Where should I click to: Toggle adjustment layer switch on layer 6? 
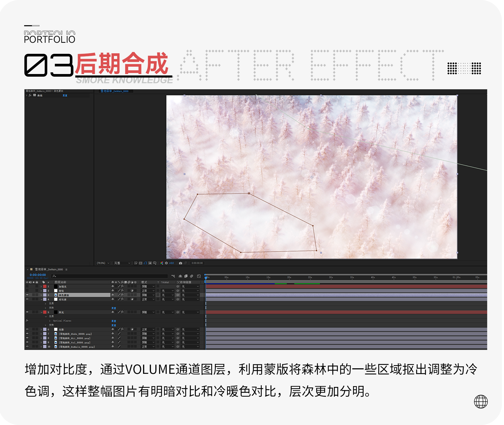pyautogui.click(x=132, y=329)
